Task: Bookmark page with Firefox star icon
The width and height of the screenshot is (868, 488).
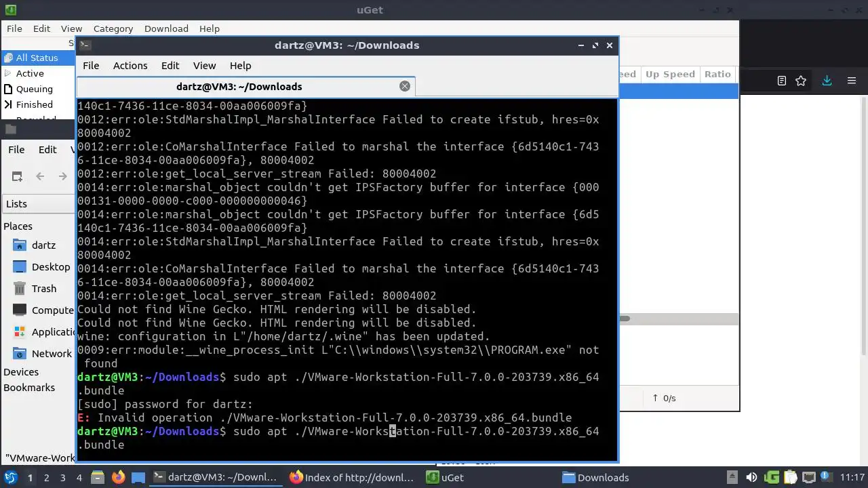Action: 801,81
